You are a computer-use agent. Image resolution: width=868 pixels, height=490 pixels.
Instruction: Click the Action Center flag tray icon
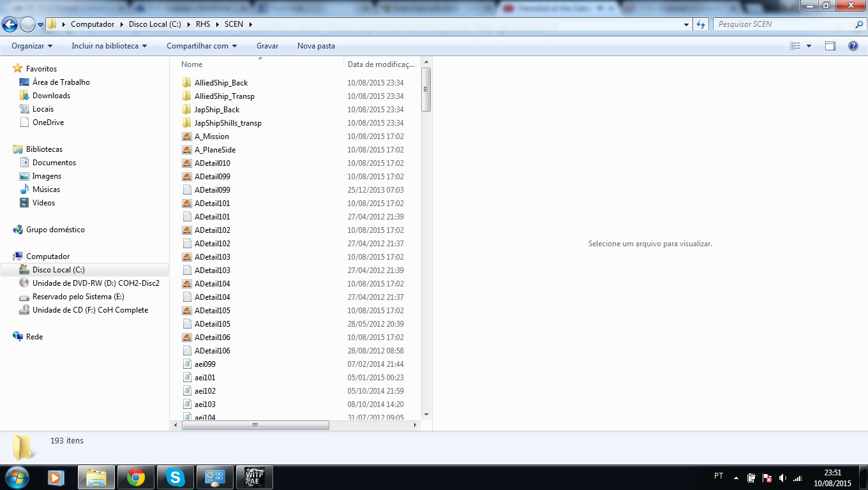[767, 478]
